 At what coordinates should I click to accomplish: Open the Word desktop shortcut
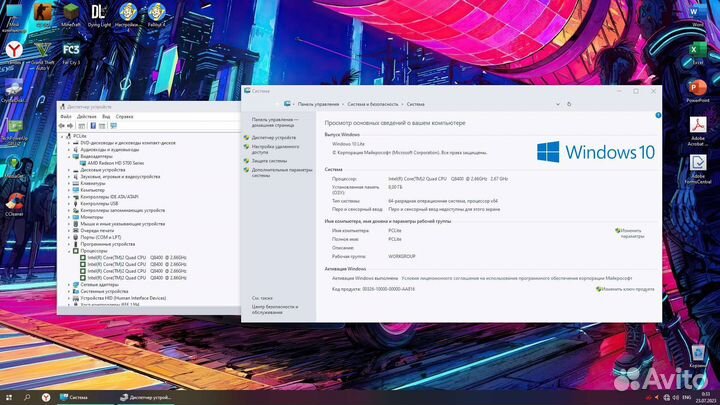point(698,14)
